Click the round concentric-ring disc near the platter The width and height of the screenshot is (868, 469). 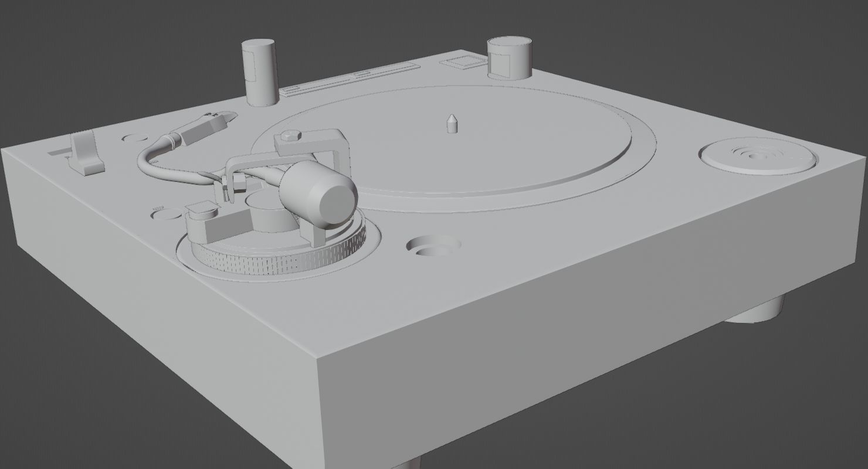758,155
